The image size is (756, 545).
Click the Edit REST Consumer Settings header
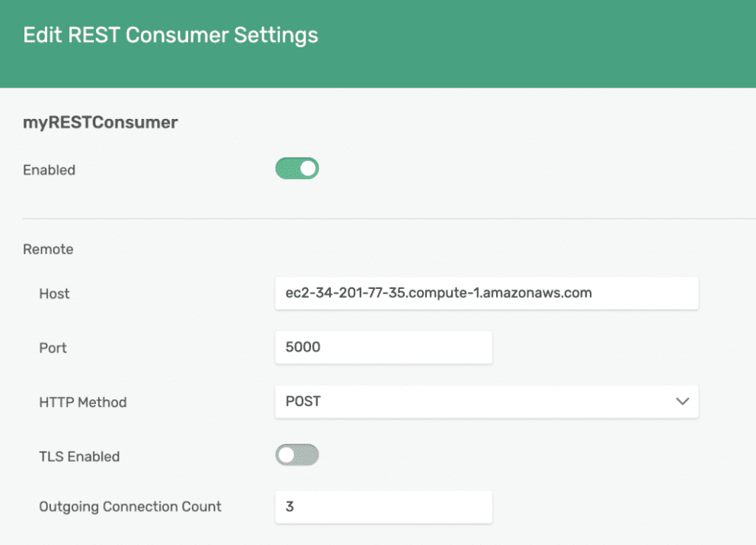171,35
